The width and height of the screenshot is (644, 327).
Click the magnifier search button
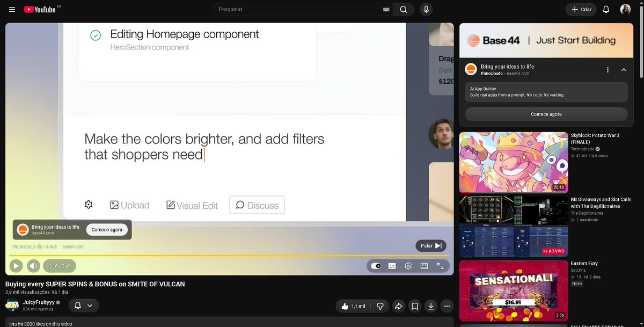[x=404, y=9]
